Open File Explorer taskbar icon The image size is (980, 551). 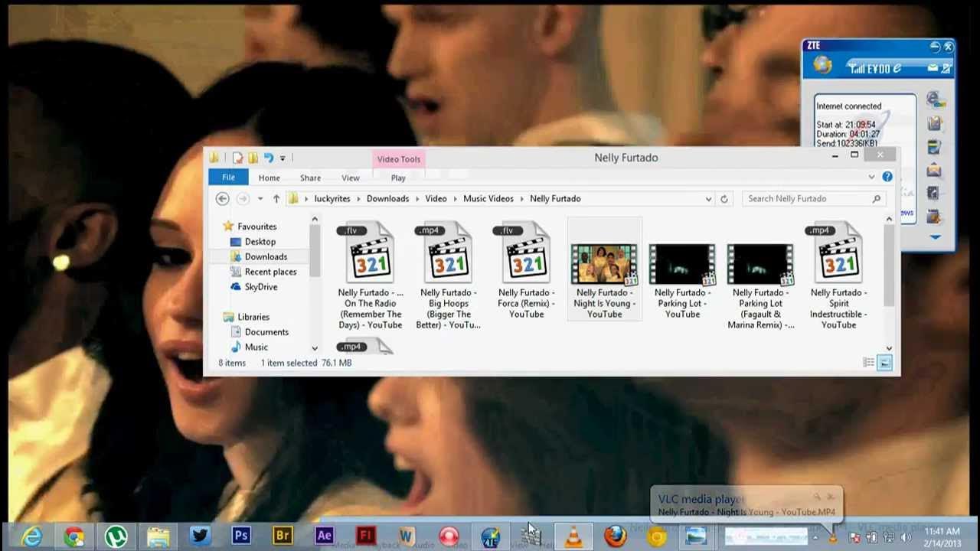(158, 536)
